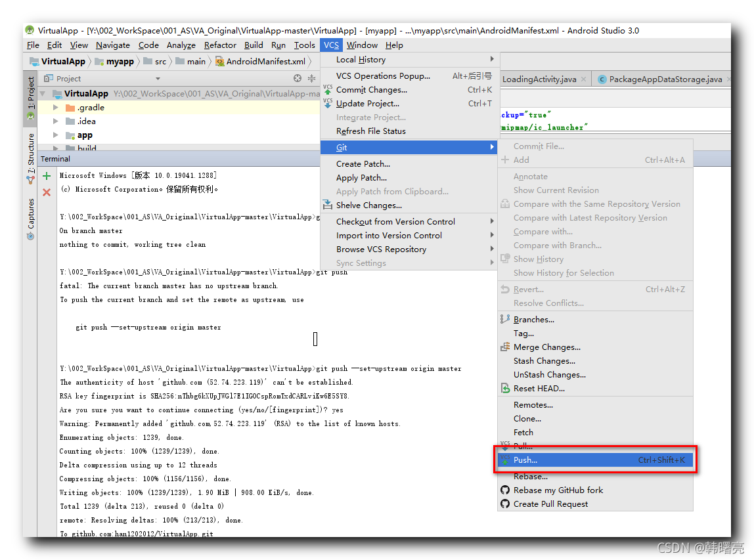The width and height of the screenshot is (754, 560).
Task: Click the Push icon in Git submenu
Action: (x=505, y=460)
